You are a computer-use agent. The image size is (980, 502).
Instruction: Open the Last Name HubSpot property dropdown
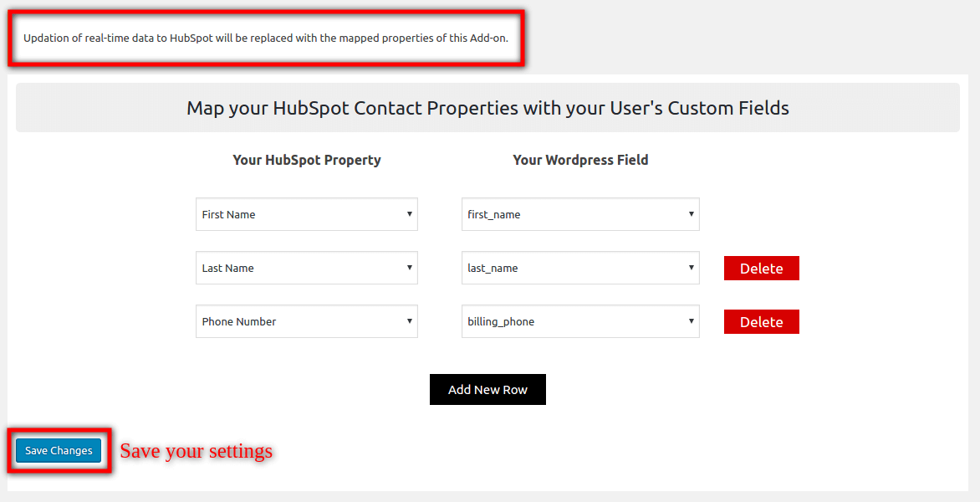click(x=306, y=268)
